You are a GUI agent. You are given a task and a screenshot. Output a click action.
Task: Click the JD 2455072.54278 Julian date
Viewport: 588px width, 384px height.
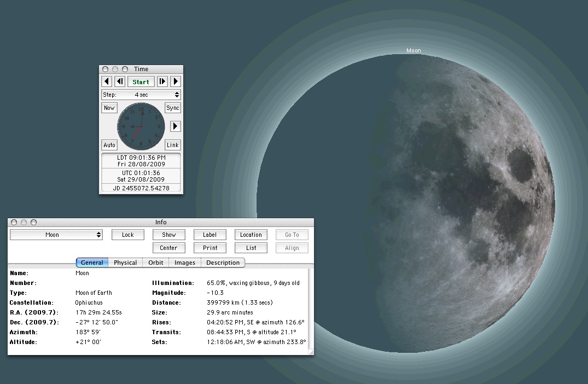click(x=141, y=188)
